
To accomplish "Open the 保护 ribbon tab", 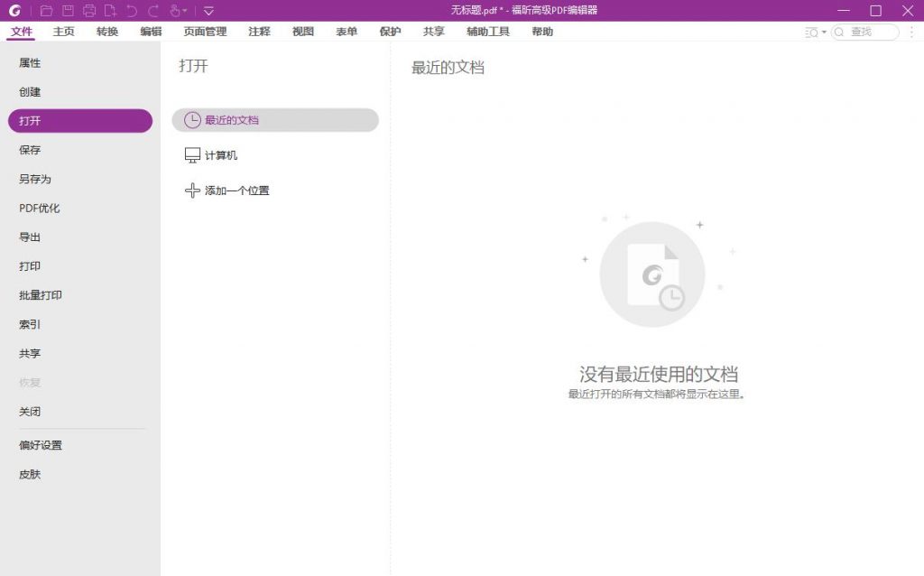I will (x=388, y=31).
